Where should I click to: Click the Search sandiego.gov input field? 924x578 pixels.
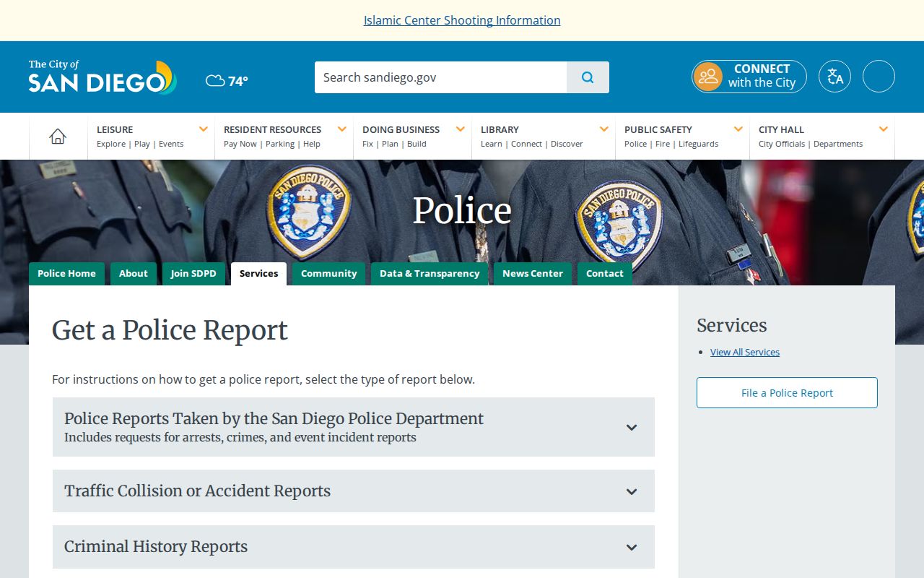click(x=440, y=77)
